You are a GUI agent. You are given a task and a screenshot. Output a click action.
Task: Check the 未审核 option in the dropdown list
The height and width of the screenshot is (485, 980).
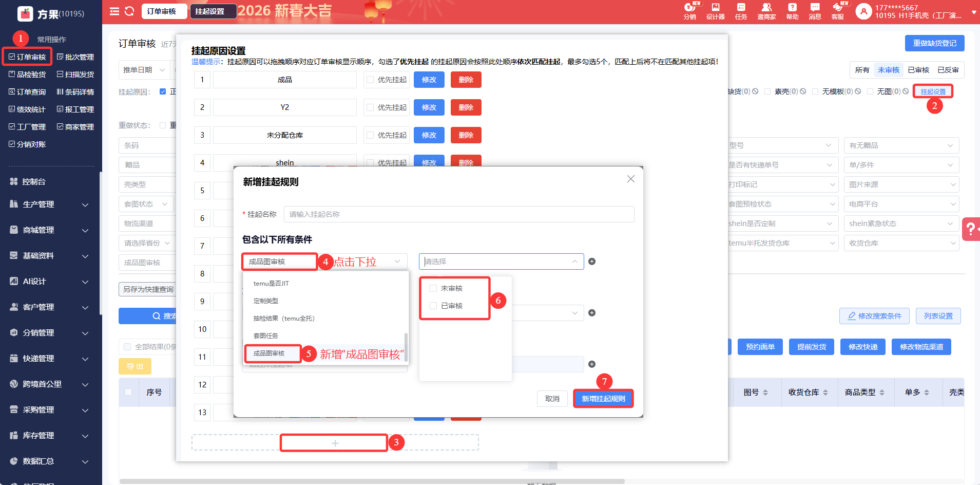click(433, 288)
